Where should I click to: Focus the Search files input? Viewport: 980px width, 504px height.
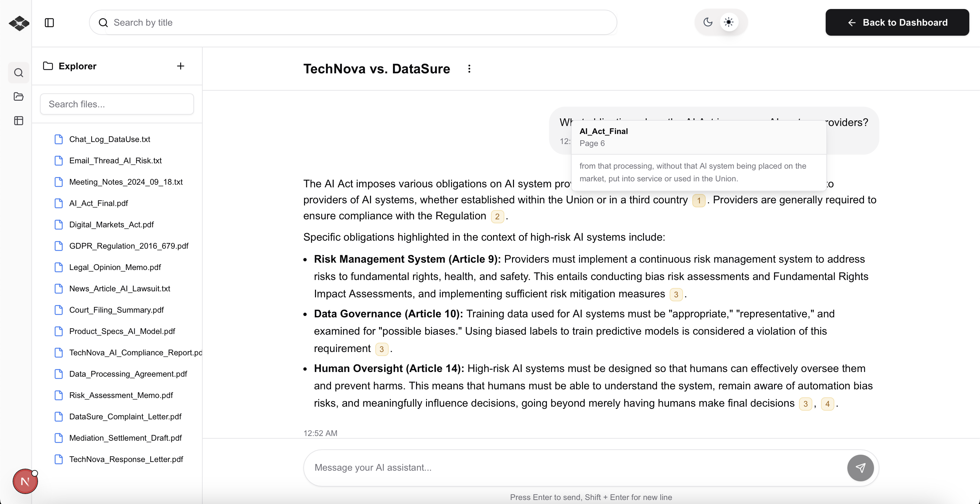[117, 104]
